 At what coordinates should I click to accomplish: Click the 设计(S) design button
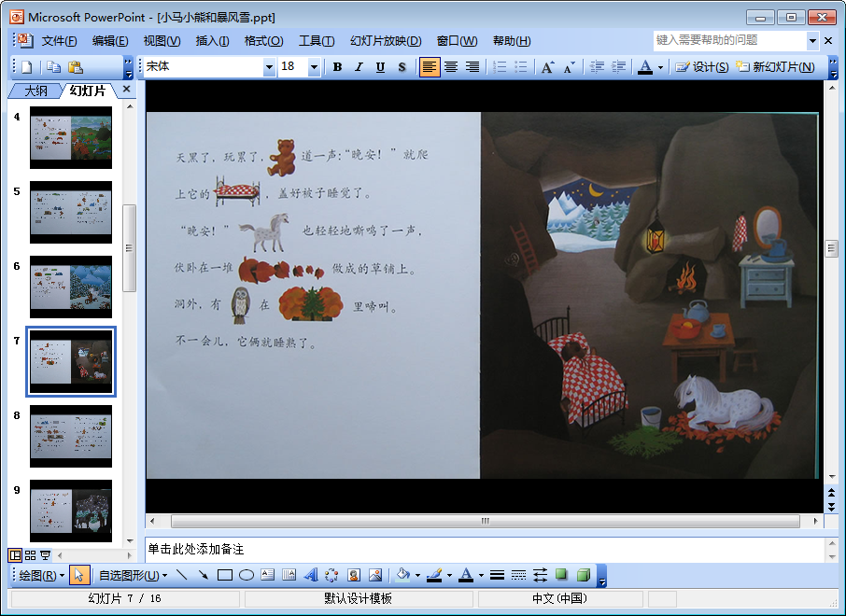click(701, 67)
